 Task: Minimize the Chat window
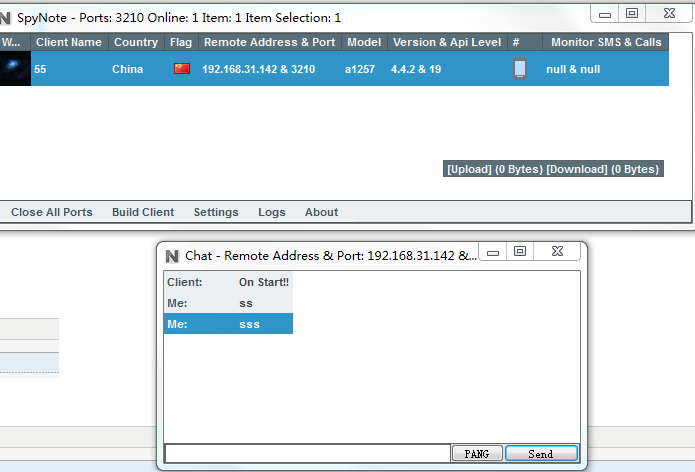493,253
